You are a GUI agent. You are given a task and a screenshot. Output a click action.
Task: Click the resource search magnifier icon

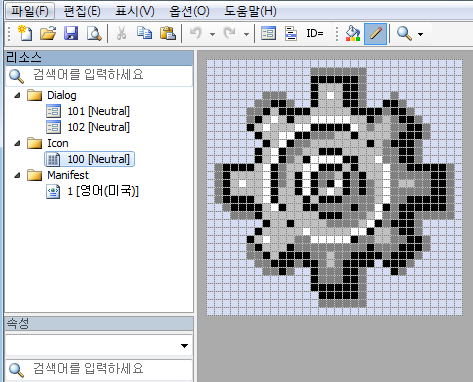point(16,76)
